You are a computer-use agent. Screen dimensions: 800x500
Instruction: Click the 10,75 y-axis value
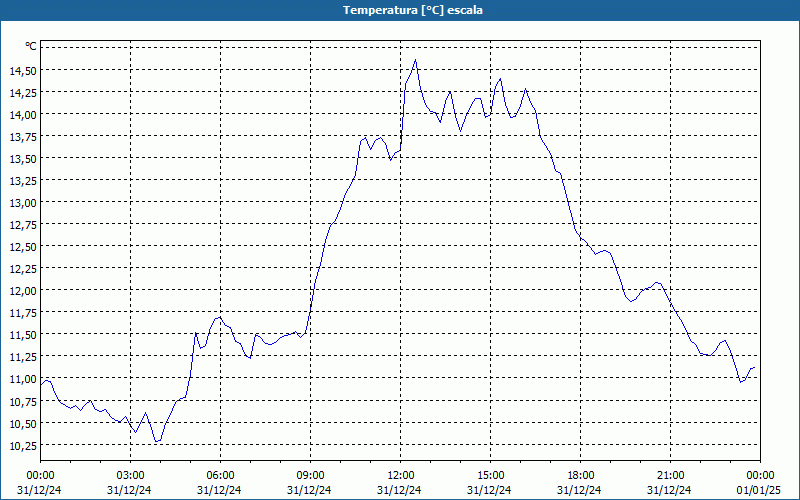[23, 401]
